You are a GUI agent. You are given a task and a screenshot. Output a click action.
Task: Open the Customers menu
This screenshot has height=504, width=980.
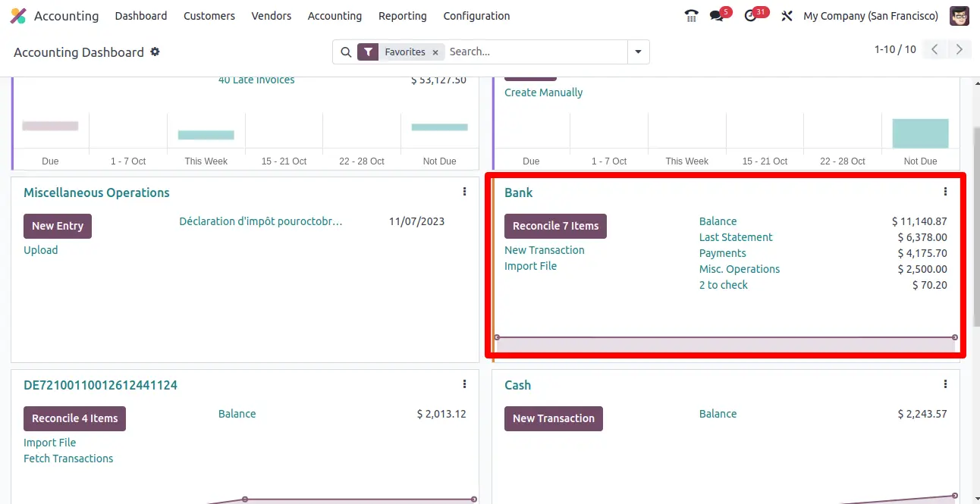(x=209, y=16)
